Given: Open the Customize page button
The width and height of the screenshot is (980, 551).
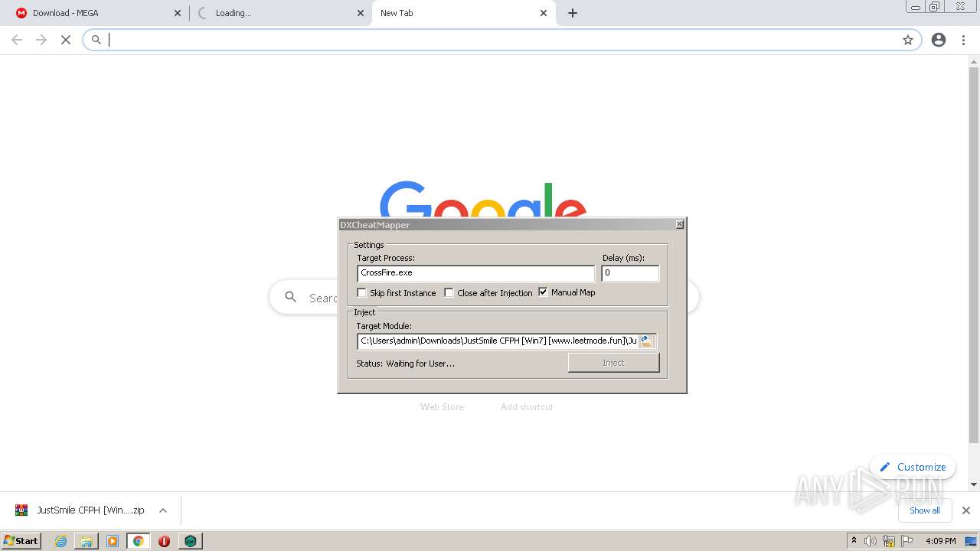Looking at the screenshot, I should [913, 467].
